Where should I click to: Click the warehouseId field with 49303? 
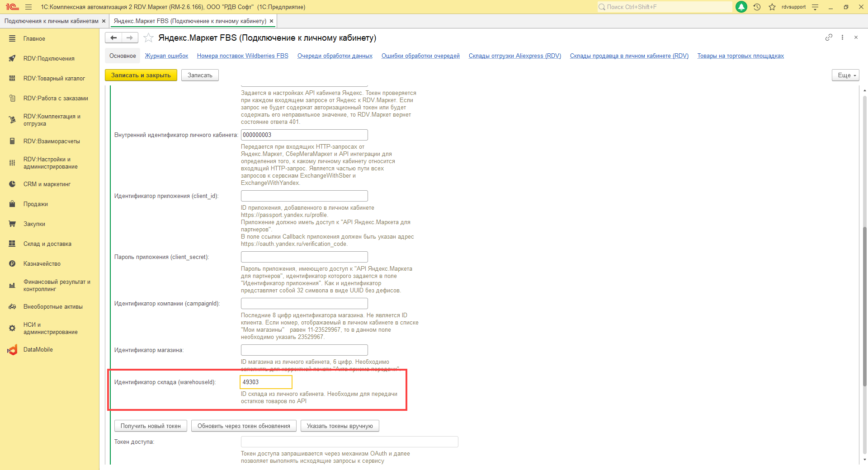266,382
